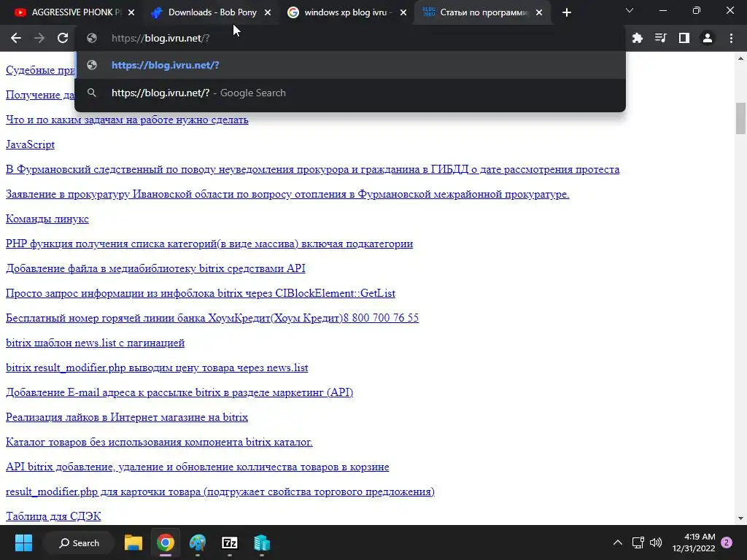Open link Что и по каким задачам
The height and width of the screenshot is (560, 747).
tap(127, 120)
